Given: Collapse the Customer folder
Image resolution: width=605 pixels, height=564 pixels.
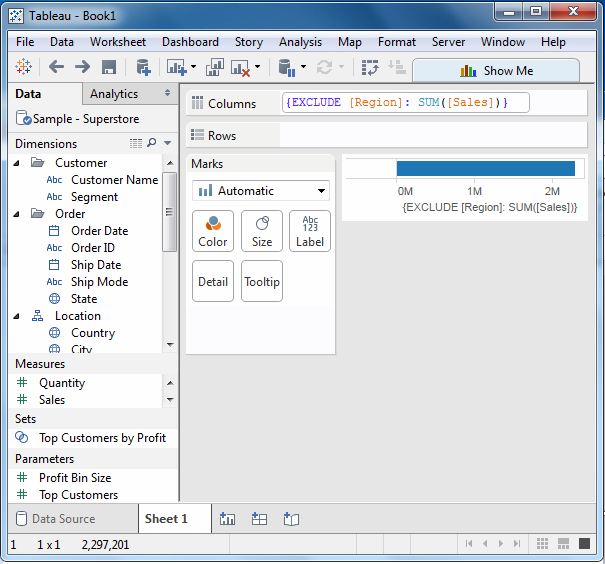Looking at the screenshot, I should [17, 163].
